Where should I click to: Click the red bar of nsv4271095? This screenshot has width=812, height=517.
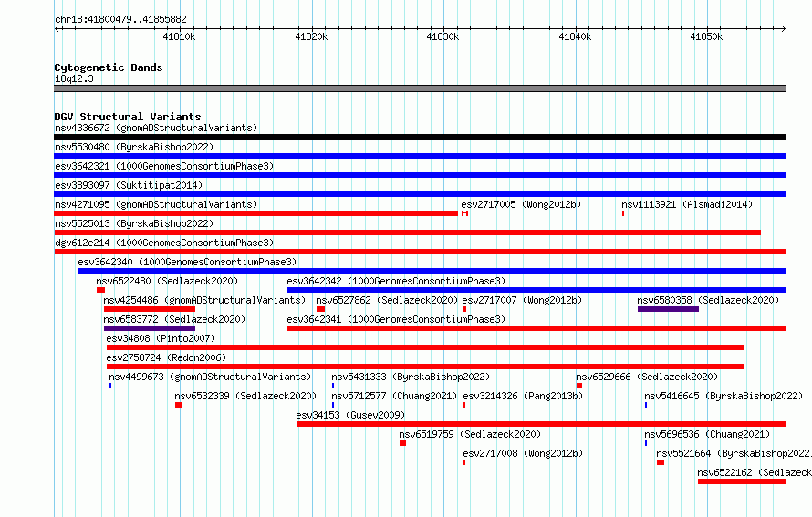[x=255, y=213]
